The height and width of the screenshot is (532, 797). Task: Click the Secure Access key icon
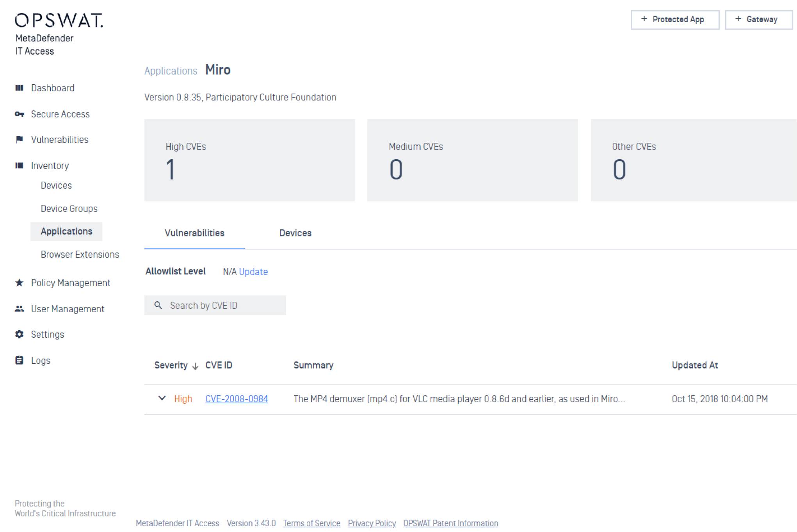(x=19, y=114)
